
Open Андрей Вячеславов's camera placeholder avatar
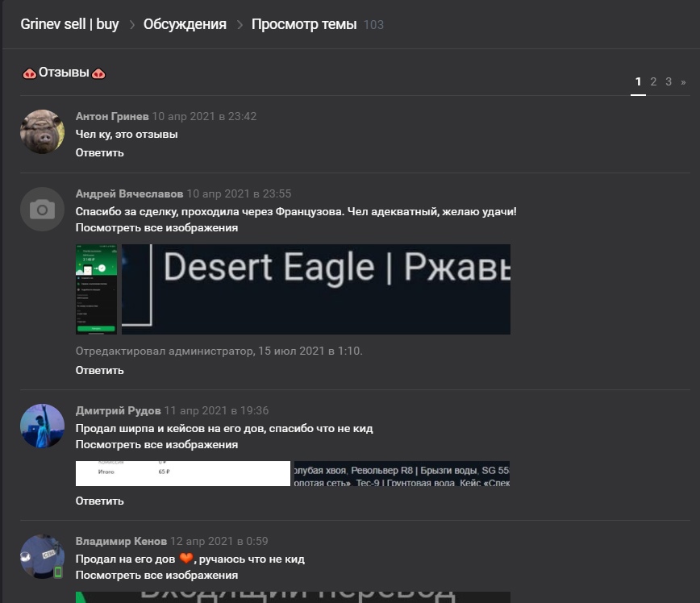[43, 210]
